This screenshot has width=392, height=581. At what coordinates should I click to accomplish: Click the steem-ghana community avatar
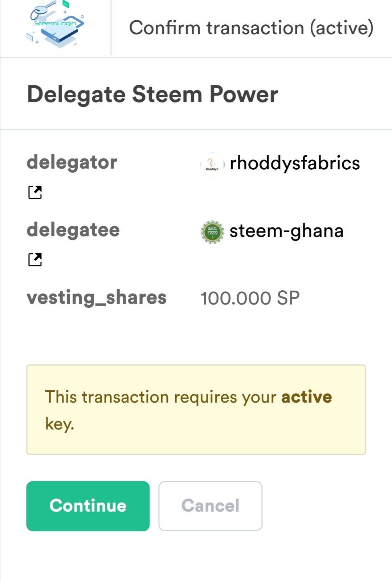pos(212,231)
